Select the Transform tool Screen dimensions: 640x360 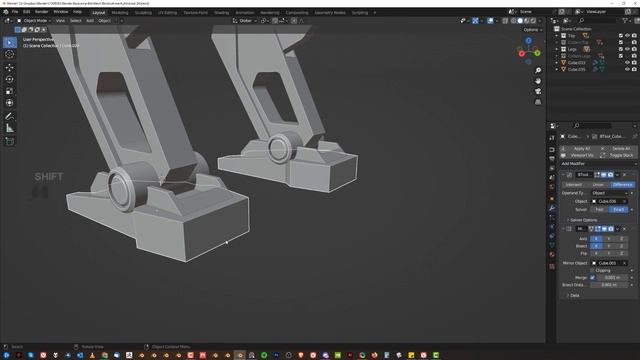coord(10,103)
